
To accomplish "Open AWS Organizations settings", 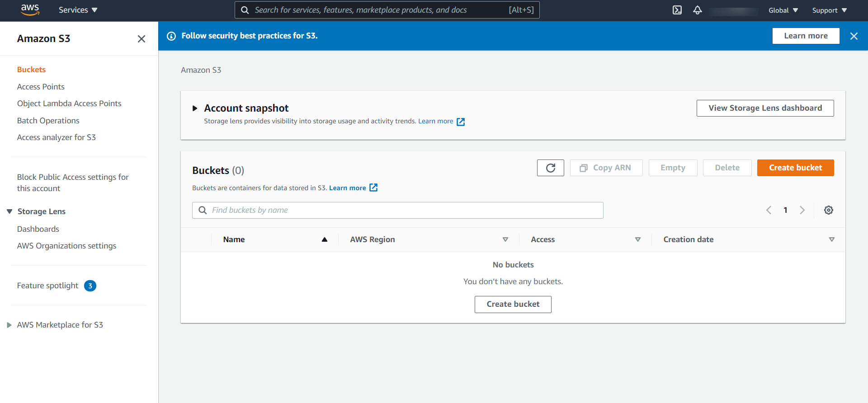I will click(66, 246).
